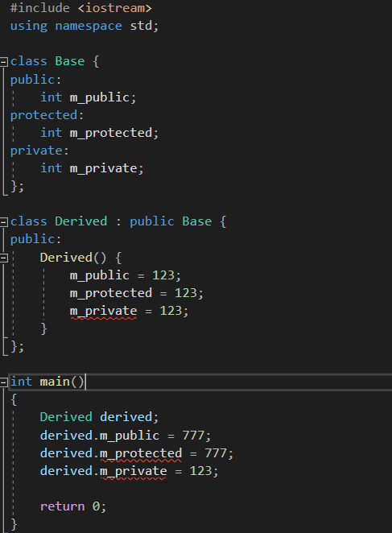The width and height of the screenshot is (392, 533).
Task: Click the 'return 0;' statement
Action: point(73,506)
